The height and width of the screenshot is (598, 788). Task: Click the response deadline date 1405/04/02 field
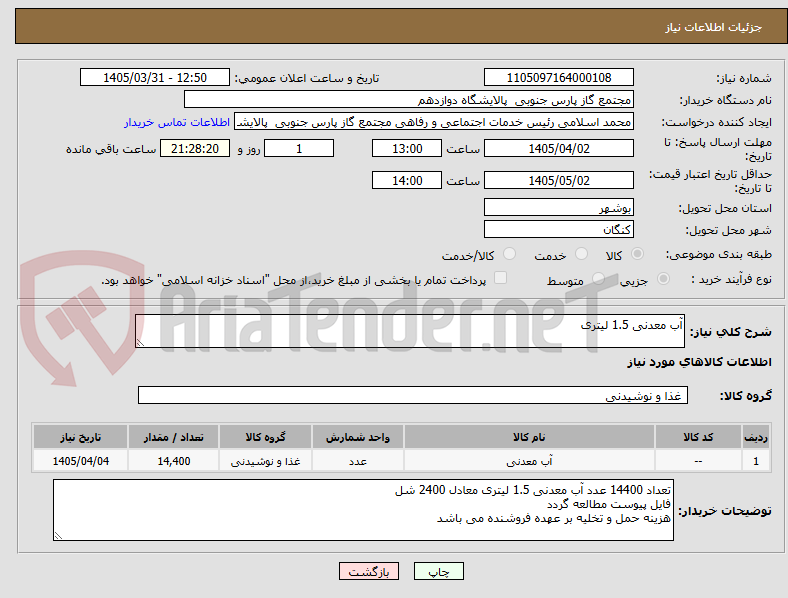559,148
